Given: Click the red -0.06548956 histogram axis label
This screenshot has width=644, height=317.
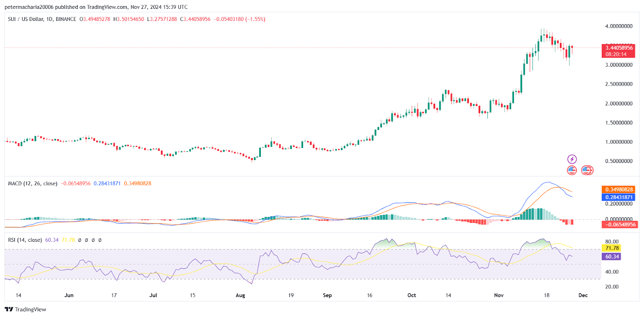Looking at the screenshot, I should coord(619,224).
